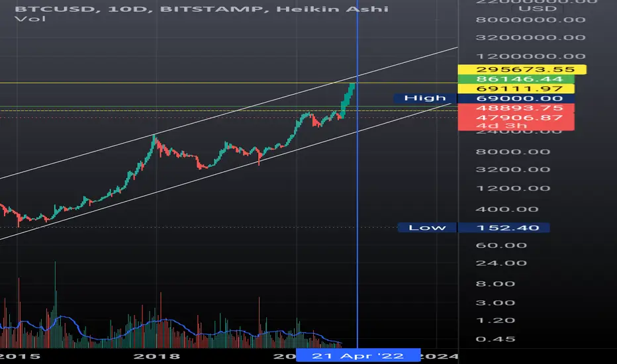The width and height of the screenshot is (617, 364).
Task: Click the 3200.00 price axis label
Action: click(x=512, y=169)
